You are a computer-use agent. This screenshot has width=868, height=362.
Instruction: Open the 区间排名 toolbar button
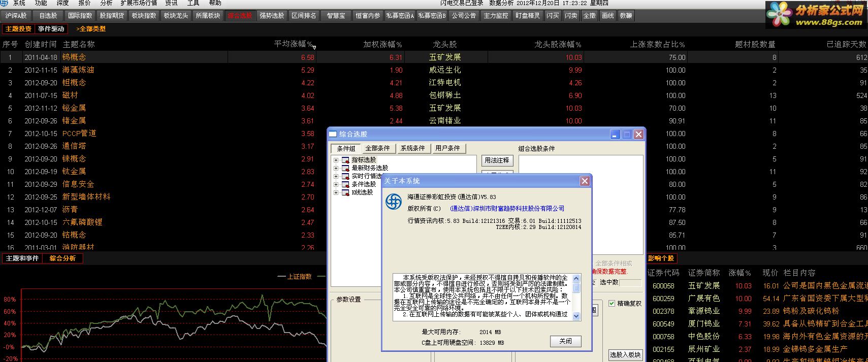pyautogui.click(x=304, y=16)
